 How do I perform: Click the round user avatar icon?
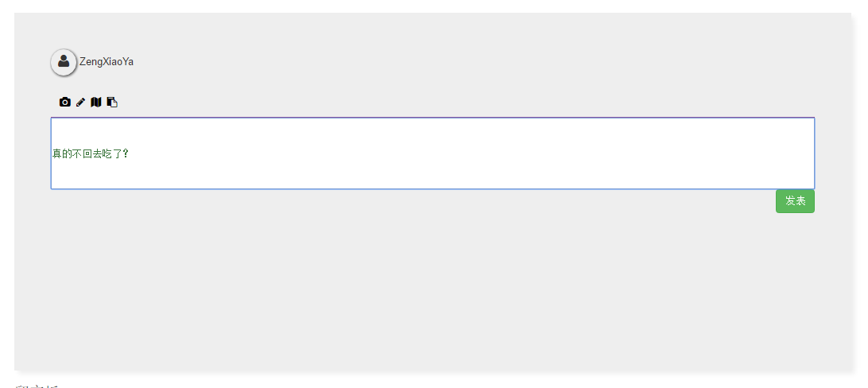pyautogui.click(x=64, y=62)
